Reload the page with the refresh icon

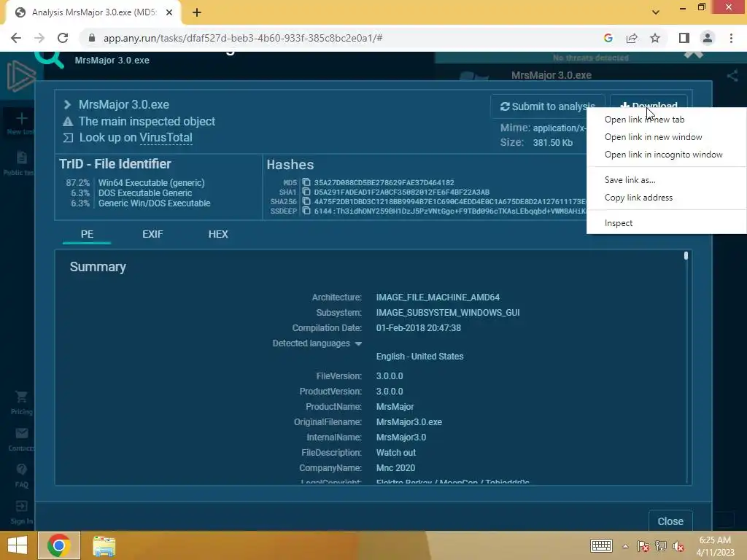[63, 38]
